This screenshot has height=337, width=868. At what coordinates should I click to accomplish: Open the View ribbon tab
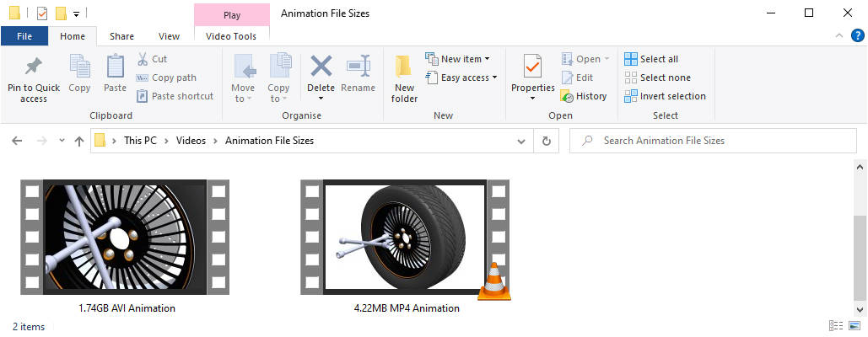pos(169,36)
